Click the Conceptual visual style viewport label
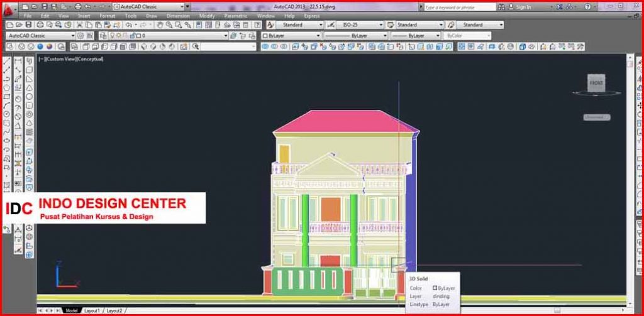The height and width of the screenshot is (316, 644). [91, 59]
